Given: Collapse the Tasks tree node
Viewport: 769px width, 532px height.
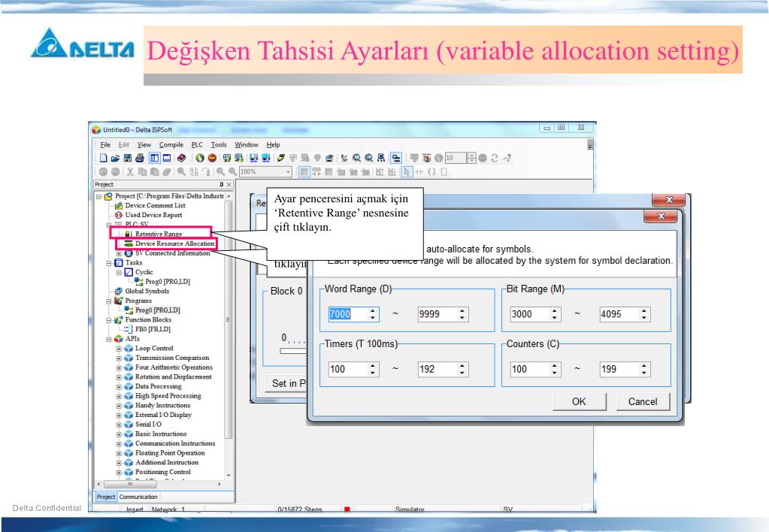Looking at the screenshot, I should 109,263.
